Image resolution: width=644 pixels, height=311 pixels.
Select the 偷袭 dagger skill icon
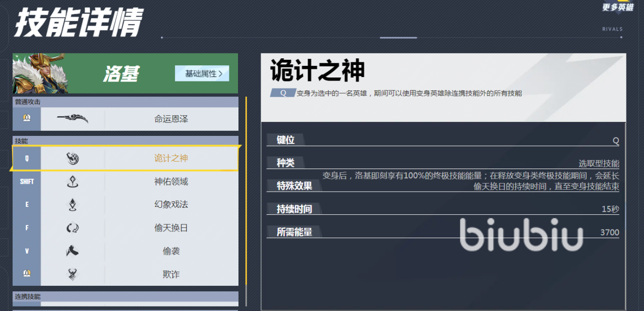pos(72,251)
